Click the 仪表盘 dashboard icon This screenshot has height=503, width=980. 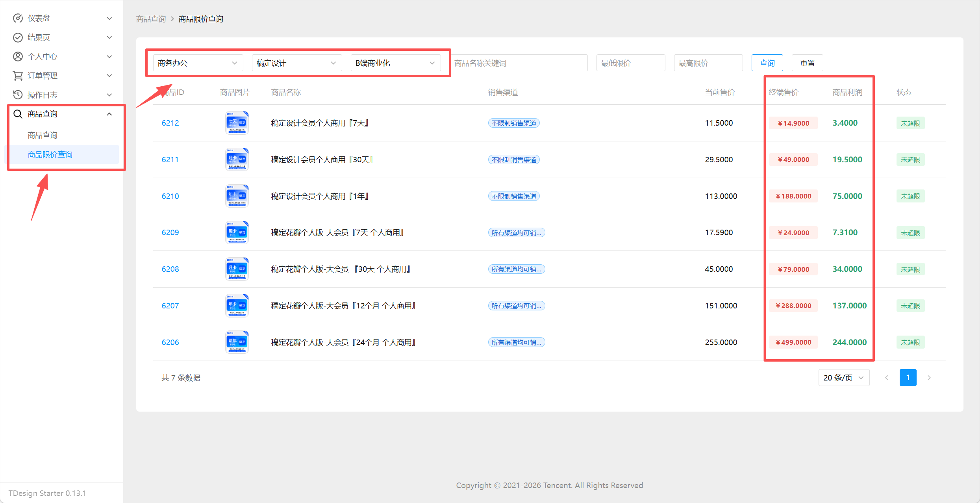(18, 18)
